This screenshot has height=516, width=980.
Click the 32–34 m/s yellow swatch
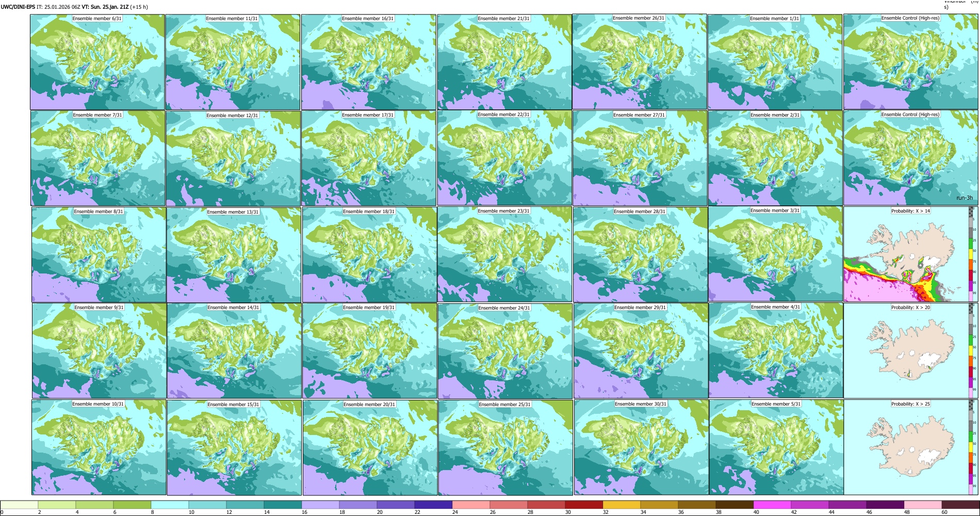[622, 505]
